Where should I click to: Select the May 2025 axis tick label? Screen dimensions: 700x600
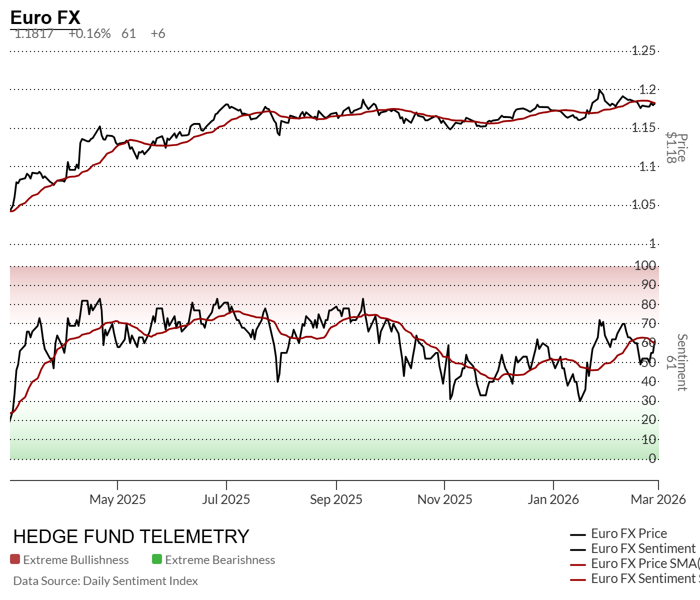click(x=117, y=499)
